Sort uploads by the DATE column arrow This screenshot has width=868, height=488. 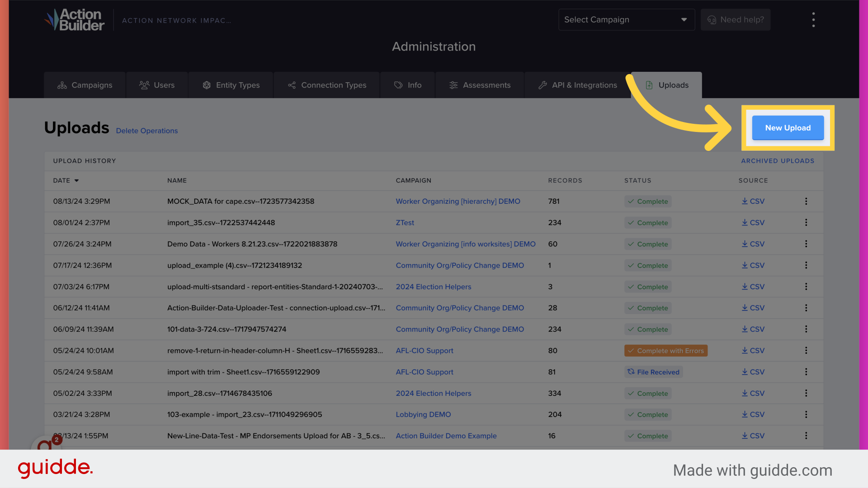pos(76,181)
